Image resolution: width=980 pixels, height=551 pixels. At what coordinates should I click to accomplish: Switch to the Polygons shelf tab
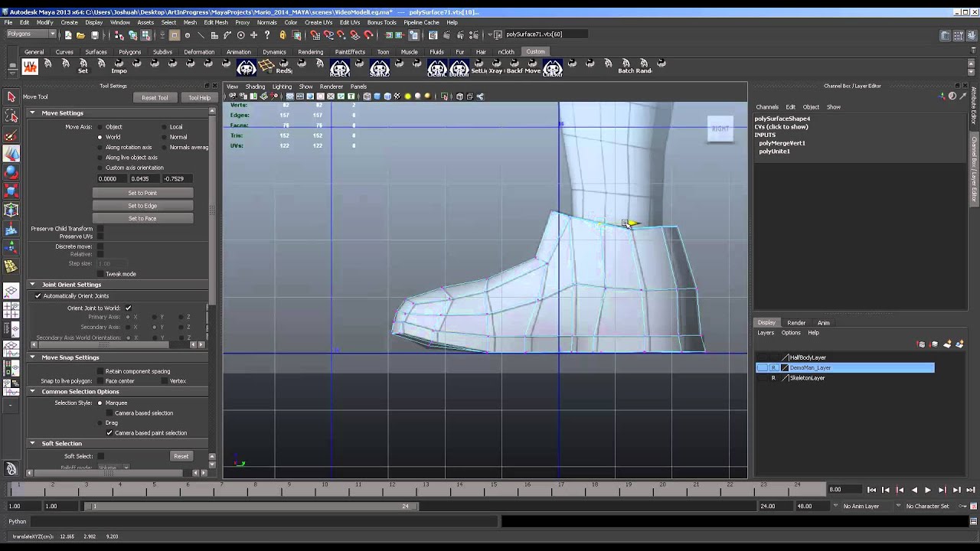pos(129,52)
